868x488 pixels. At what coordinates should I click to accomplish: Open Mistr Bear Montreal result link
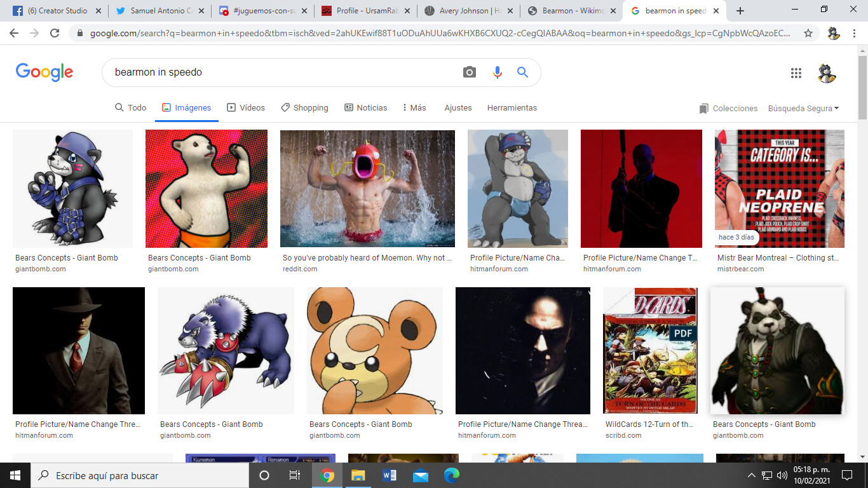click(x=780, y=258)
